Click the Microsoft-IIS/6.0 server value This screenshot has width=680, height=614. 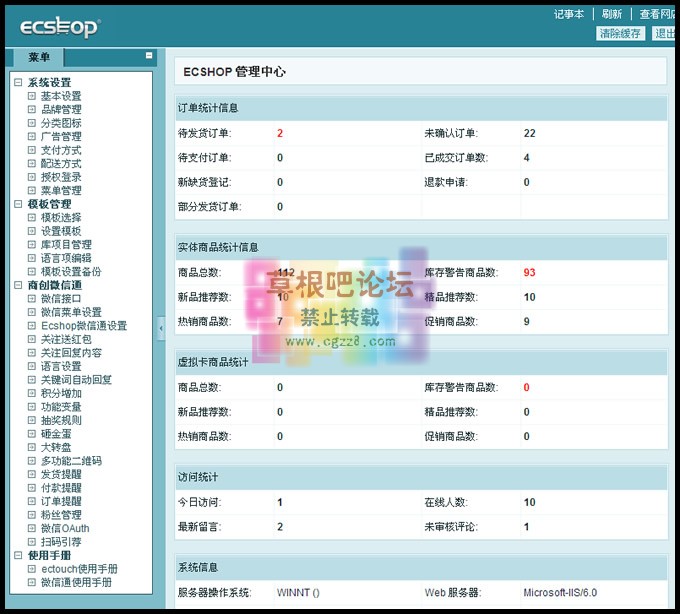(560, 593)
